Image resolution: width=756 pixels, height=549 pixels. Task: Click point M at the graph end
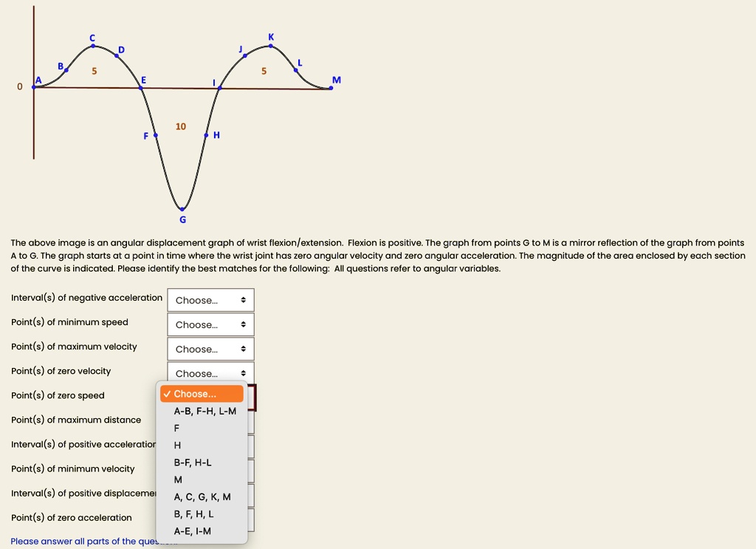(x=331, y=88)
